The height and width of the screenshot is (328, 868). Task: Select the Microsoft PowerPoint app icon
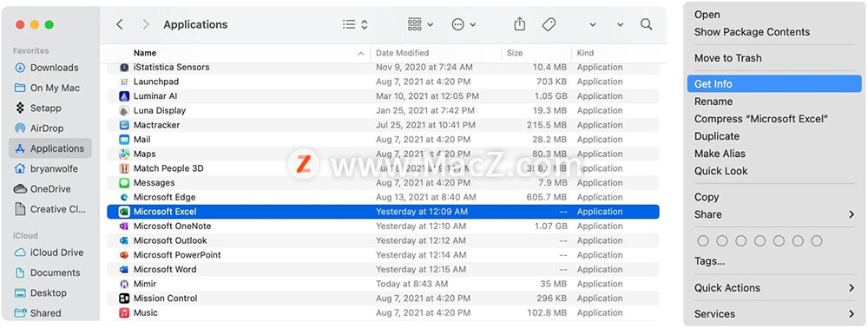[124, 255]
